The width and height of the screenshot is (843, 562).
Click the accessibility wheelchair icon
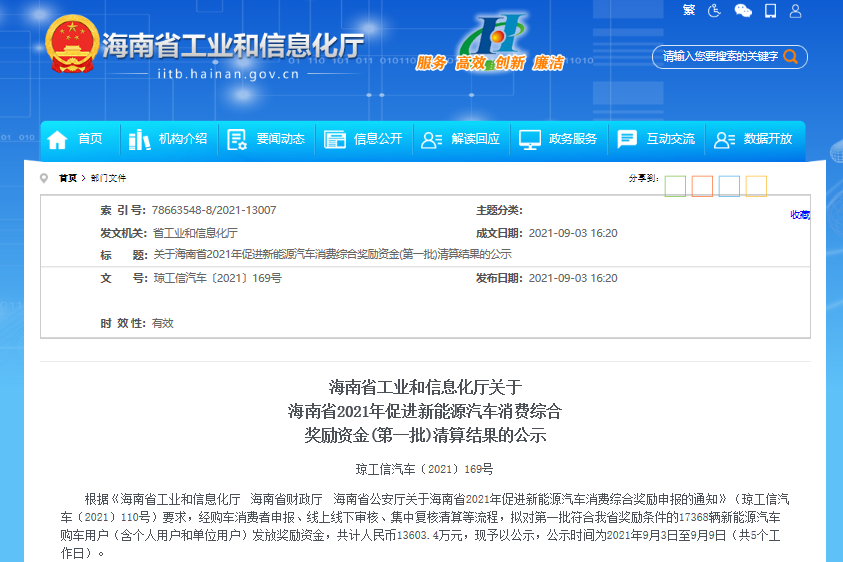click(x=715, y=11)
